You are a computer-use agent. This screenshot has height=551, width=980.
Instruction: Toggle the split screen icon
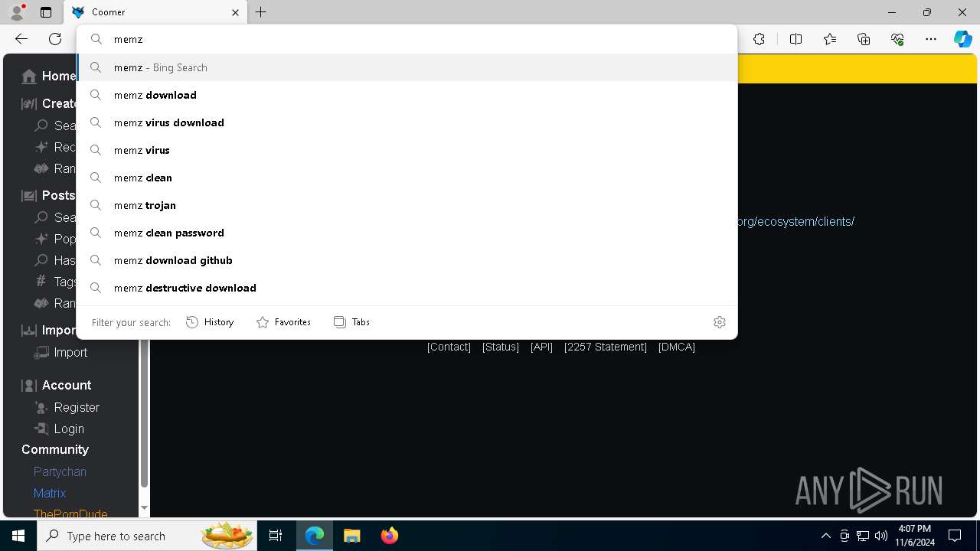point(795,39)
